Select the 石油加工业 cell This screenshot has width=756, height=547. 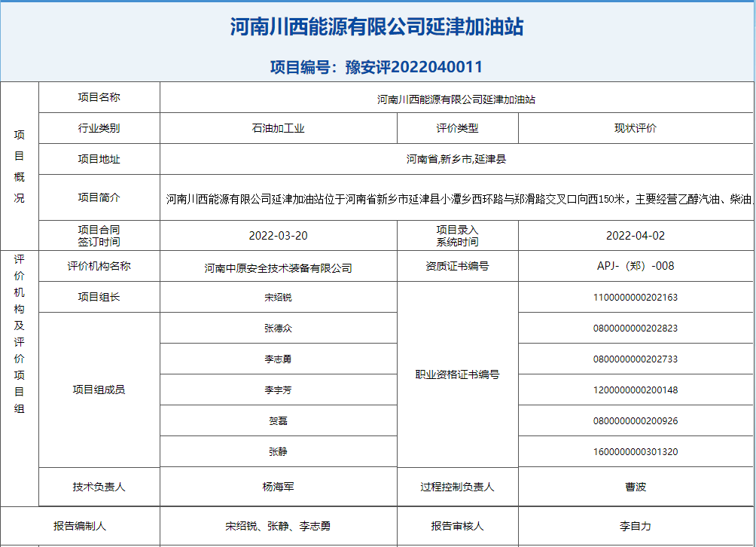coord(278,128)
